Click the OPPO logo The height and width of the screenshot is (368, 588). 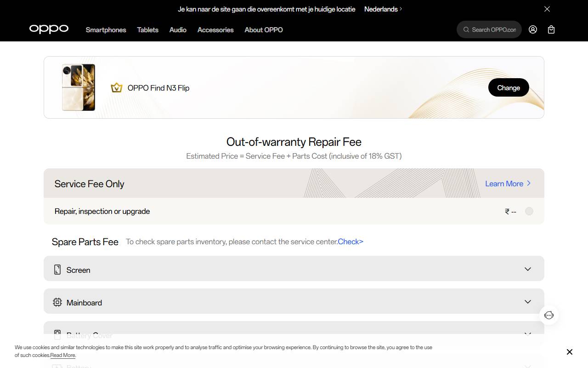point(49,29)
